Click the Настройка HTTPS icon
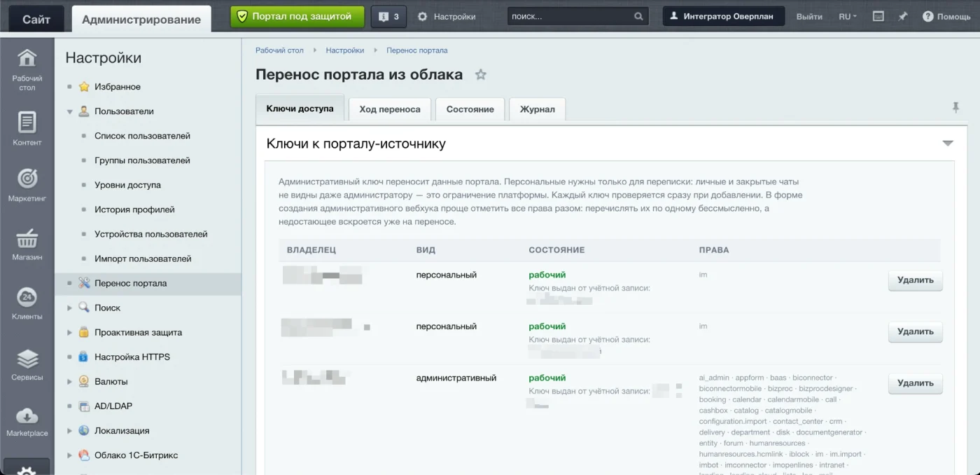 [x=84, y=357]
